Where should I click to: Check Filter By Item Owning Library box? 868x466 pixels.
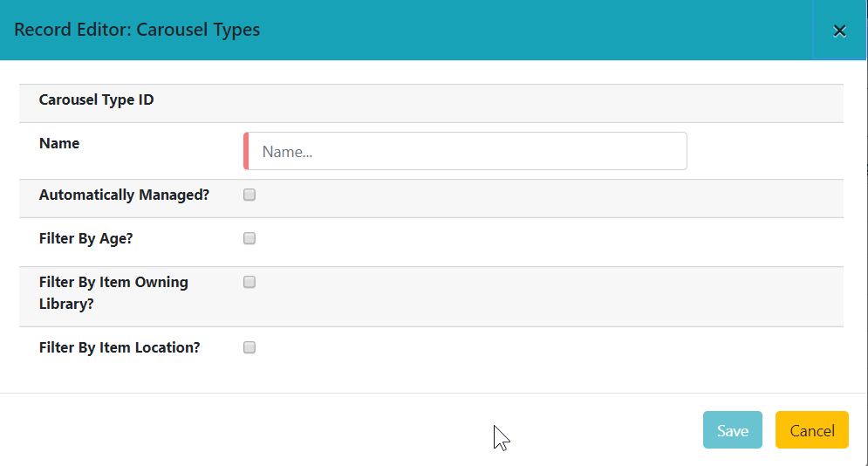(x=249, y=282)
